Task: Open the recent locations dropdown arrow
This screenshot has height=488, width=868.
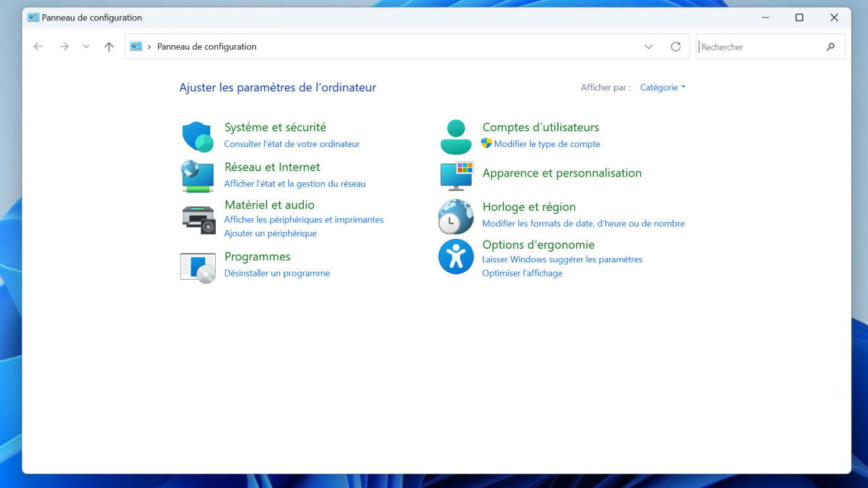Action: click(86, 47)
